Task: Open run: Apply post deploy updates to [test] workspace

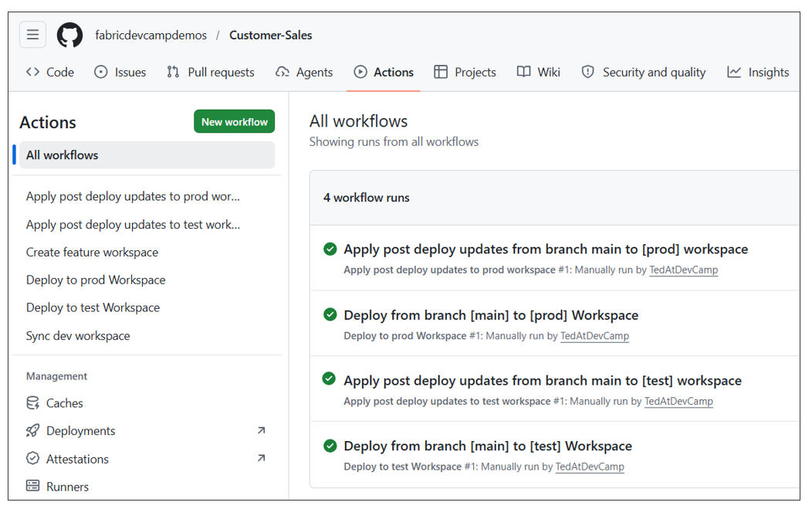Action: point(543,381)
